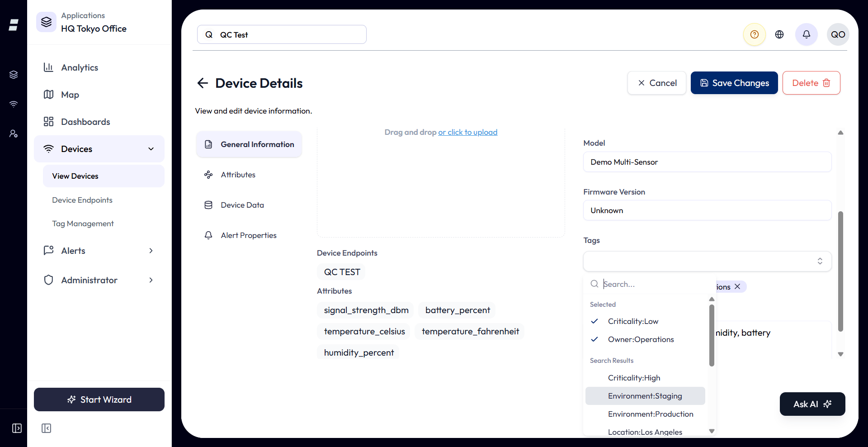The height and width of the screenshot is (447, 868).
Task: Click the app logo in the left rail
Action: click(x=14, y=25)
